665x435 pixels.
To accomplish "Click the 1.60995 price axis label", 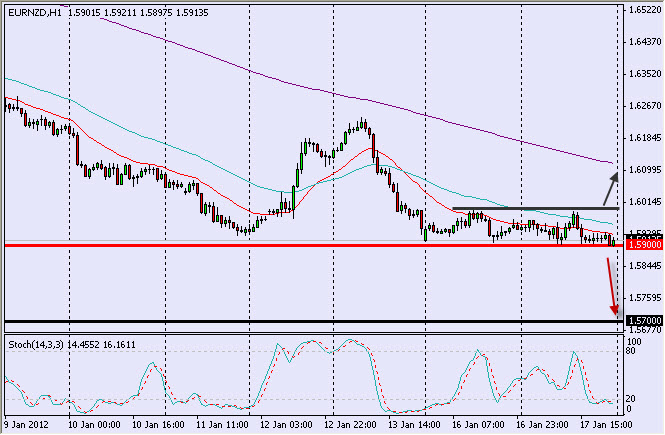I will tap(643, 169).
